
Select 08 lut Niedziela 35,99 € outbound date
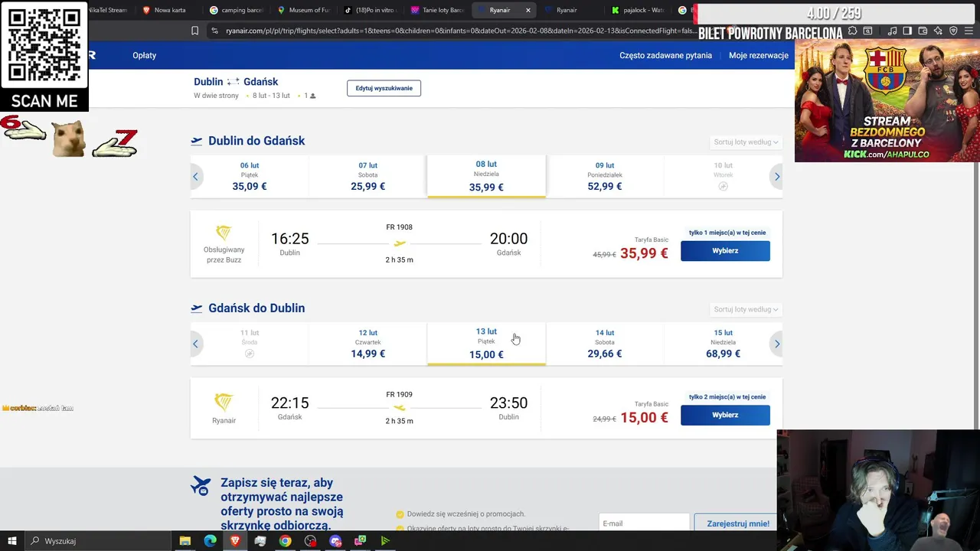pos(486,176)
